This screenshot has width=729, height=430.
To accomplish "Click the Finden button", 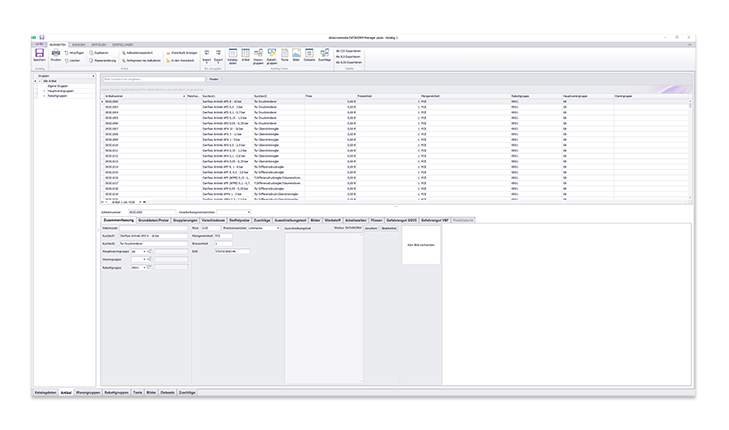I will click(214, 79).
